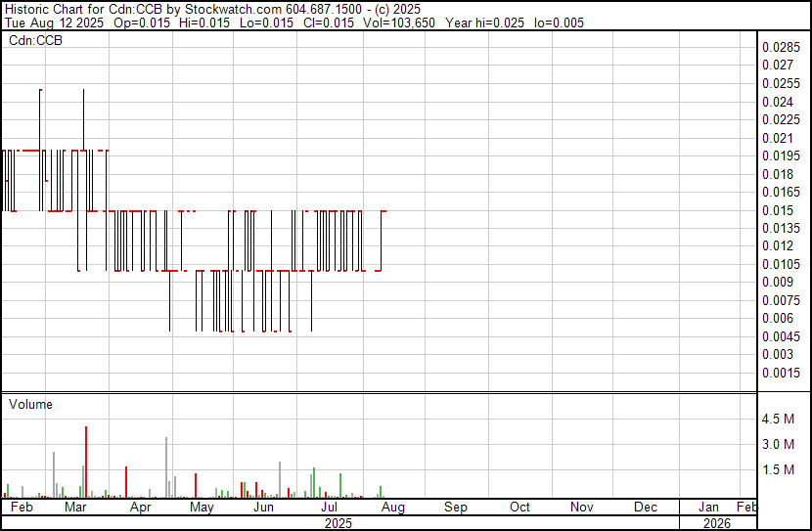Click the 0.0255 price axis label
Screen dimensions: 812x531
[x=781, y=83]
